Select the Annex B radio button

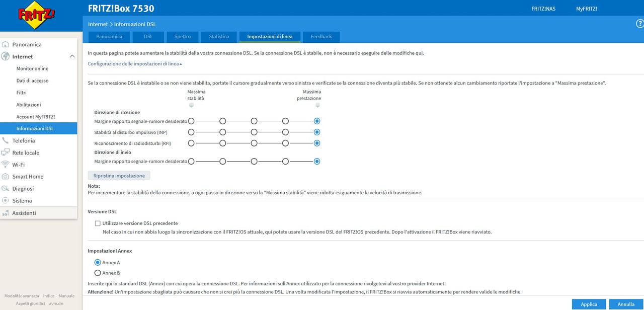[x=98, y=273]
